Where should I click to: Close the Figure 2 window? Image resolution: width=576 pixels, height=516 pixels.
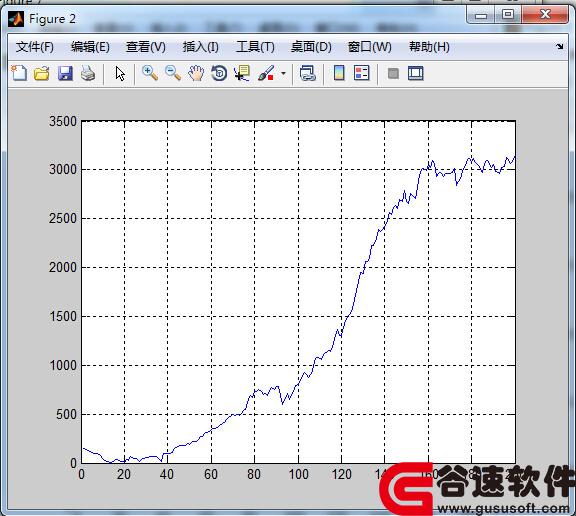click(545, 15)
